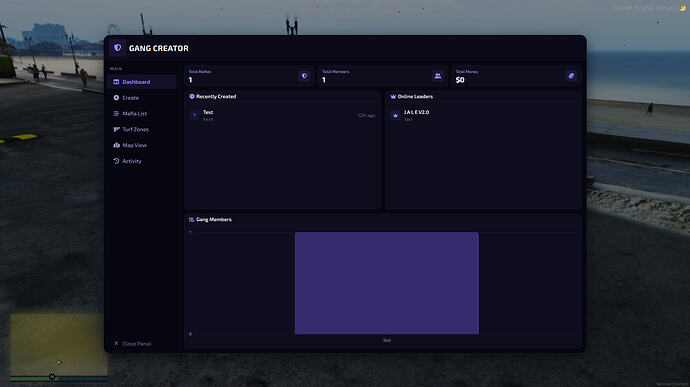Click the time-ago label on the Test row
Viewport: 690px width, 387px height.
pyautogui.click(x=367, y=115)
